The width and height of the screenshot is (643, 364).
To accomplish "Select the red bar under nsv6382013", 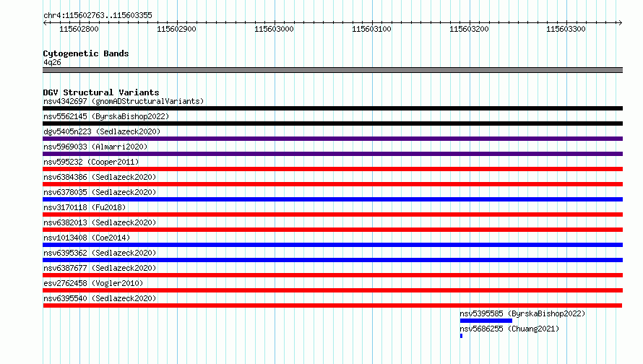I will coord(332,230).
